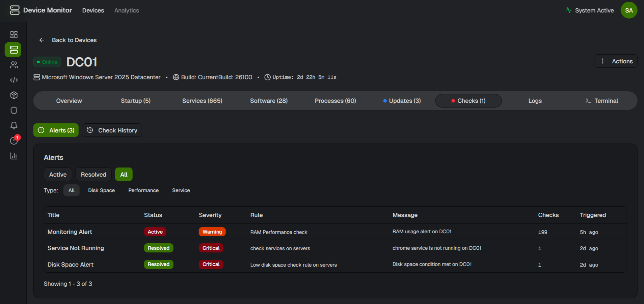Screen dimensions: 644x304
Task: Open the Monitoring Alert row
Action: pyautogui.click(x=70, y=232)
